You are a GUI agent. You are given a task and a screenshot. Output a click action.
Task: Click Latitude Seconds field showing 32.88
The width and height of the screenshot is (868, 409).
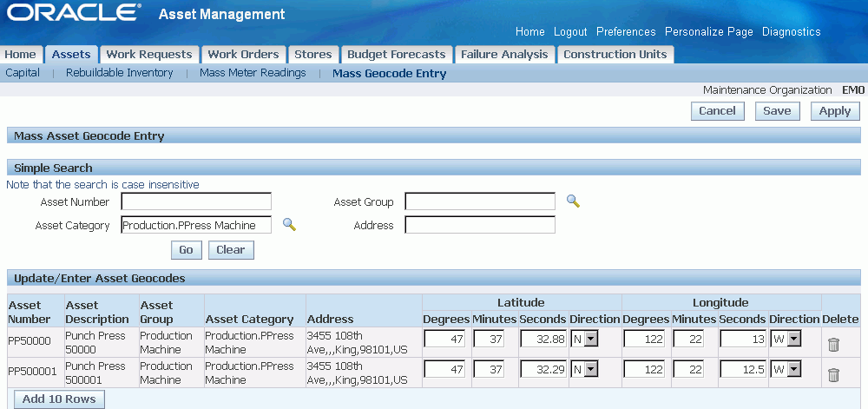pyautogui.click(x=543, y=340)
